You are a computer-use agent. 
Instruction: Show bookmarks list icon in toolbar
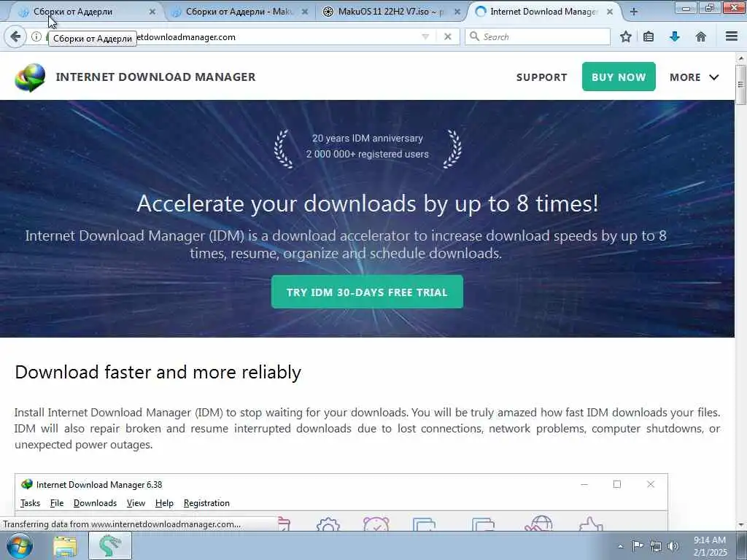(x=649, y=36)
